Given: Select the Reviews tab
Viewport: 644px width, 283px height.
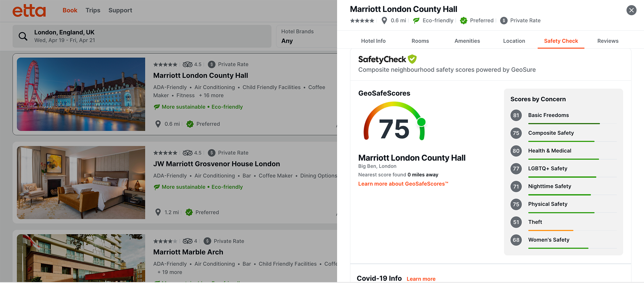Looking at the screenshot, I should [608, 41].
